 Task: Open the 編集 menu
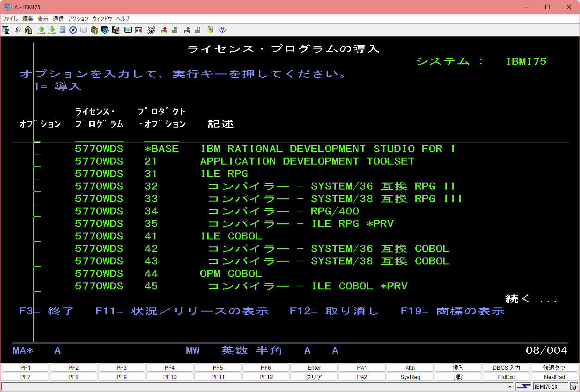28,19
